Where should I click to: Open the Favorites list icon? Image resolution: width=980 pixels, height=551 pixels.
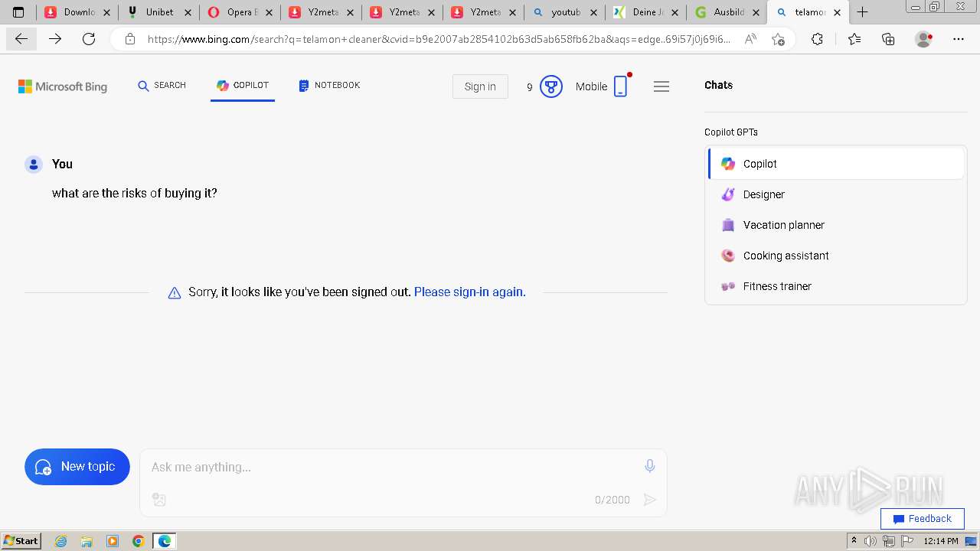click(854, 40)
